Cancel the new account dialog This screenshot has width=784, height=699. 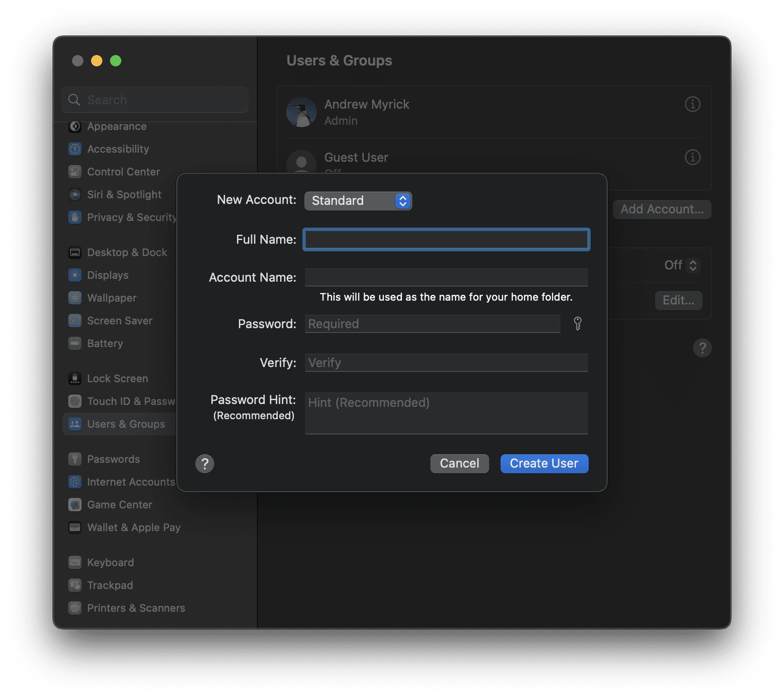[x=459, y=463]
